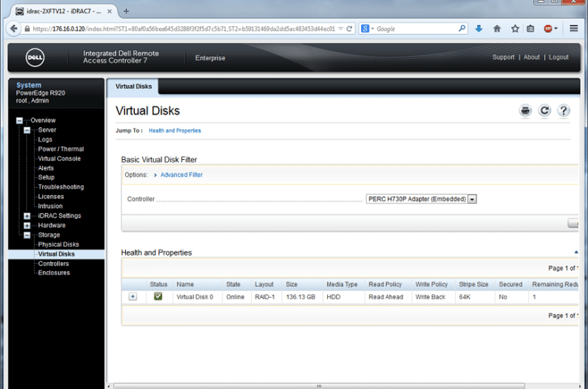Open the Controller selection dropdown
The height and width of the screenshot is (389, 588).
click(x=421, y=199)
